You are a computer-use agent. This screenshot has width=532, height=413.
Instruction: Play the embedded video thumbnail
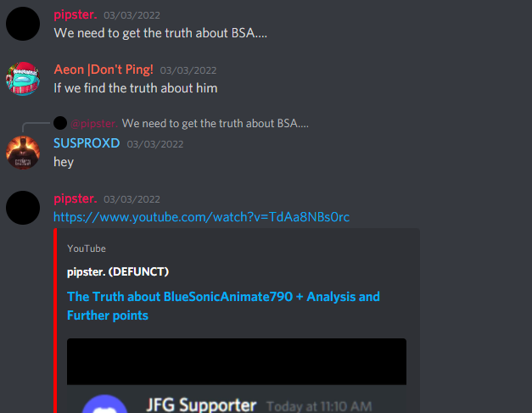(x=237, y=376)
